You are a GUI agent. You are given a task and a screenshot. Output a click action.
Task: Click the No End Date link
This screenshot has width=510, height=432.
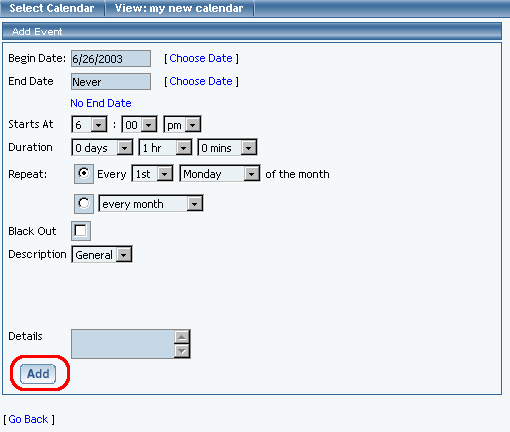pyautogui.click(x=101, y=103)
